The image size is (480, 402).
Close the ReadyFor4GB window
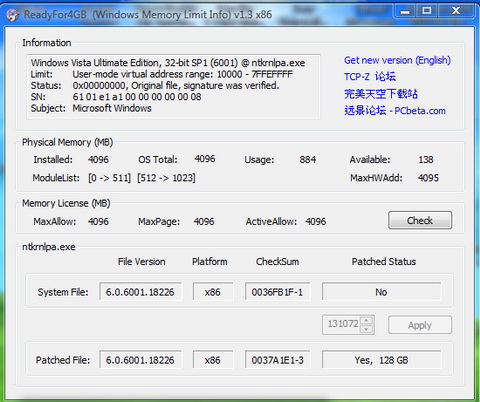(455, 11)
